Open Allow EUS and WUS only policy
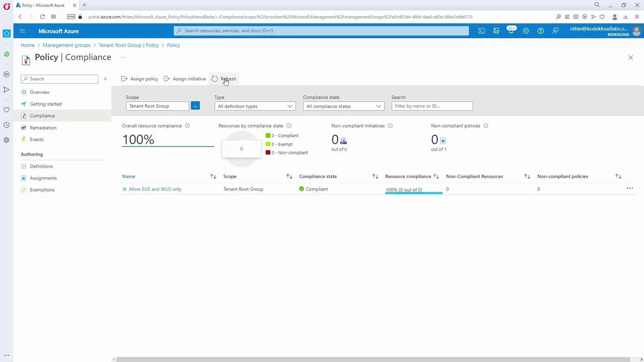Screen dimensions: 644x362 pyautogui.click(x=155, y=189)
